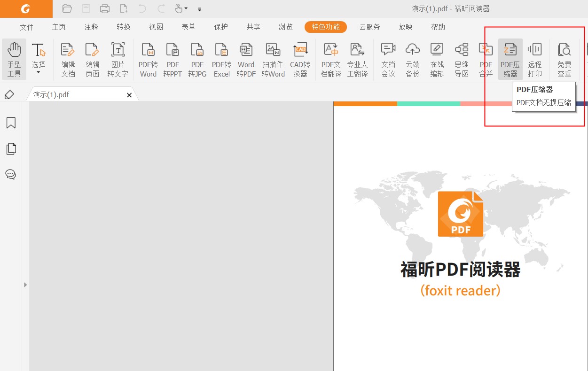Open the CAD转换器 tool
Viewport: 588px width, 371px height.
coord(300,59)
